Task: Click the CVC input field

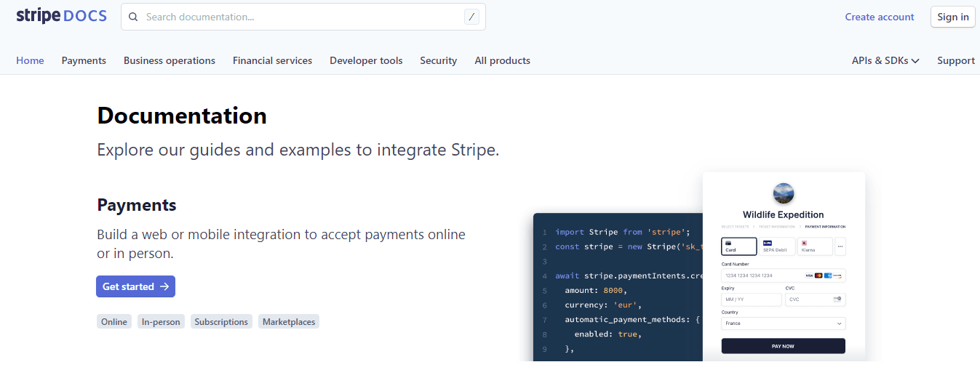Action: (x=815, y=299)
